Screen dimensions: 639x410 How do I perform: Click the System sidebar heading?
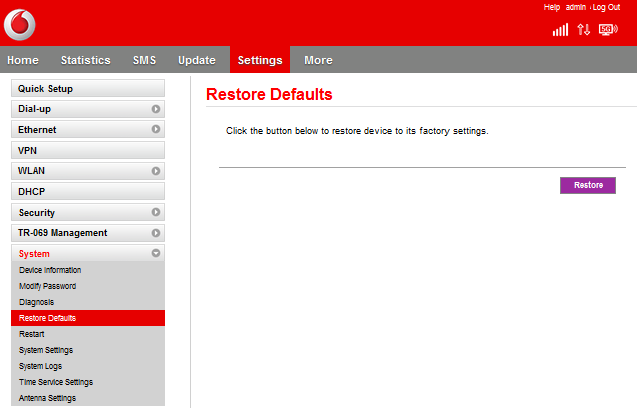[x=34, y=254]
